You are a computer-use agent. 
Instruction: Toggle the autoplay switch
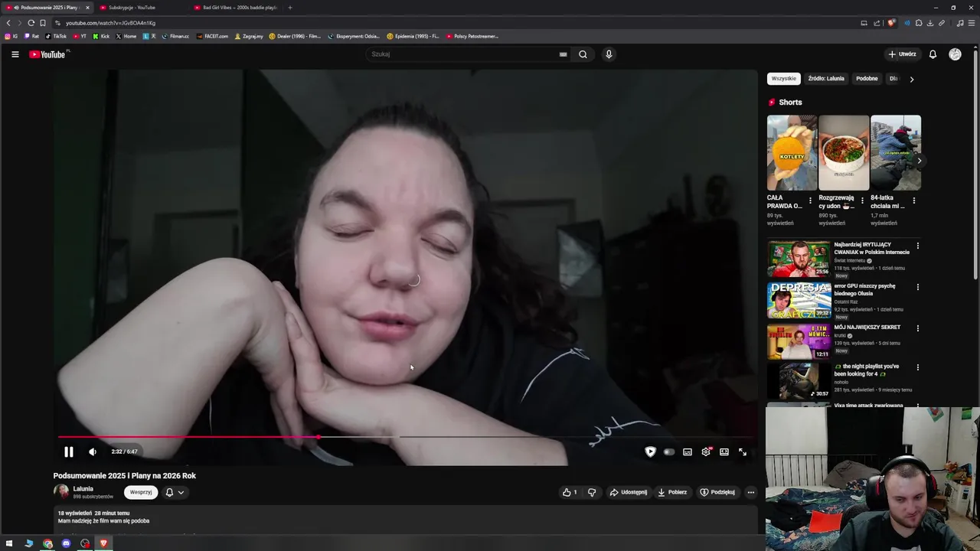click(668, 452)
